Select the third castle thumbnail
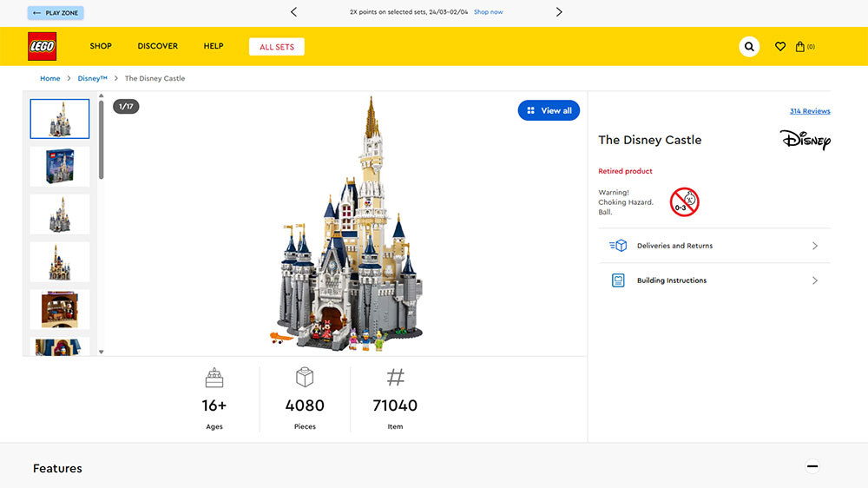 [60, 214]
